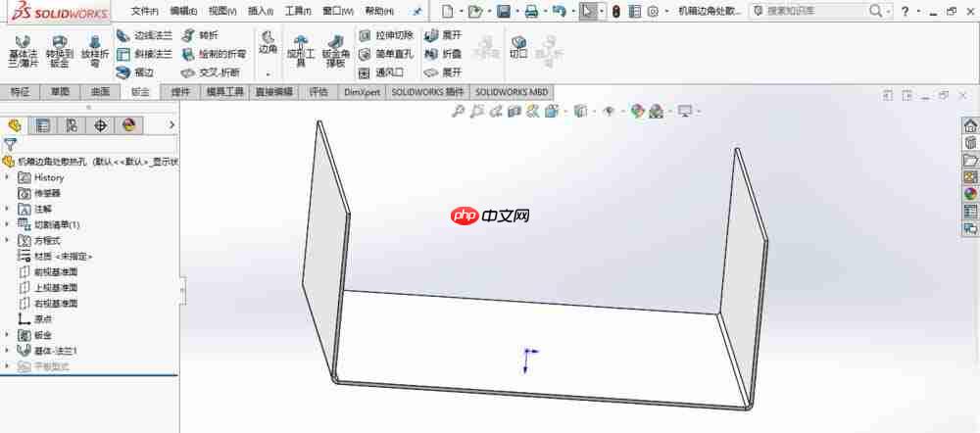980x433 pixels.
Task: Pick the 转折 jog tool
Action: tap(200, 35)
